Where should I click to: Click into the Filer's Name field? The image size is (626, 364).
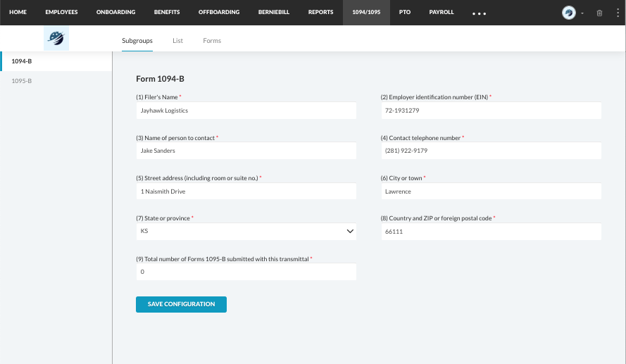point(246,111)
